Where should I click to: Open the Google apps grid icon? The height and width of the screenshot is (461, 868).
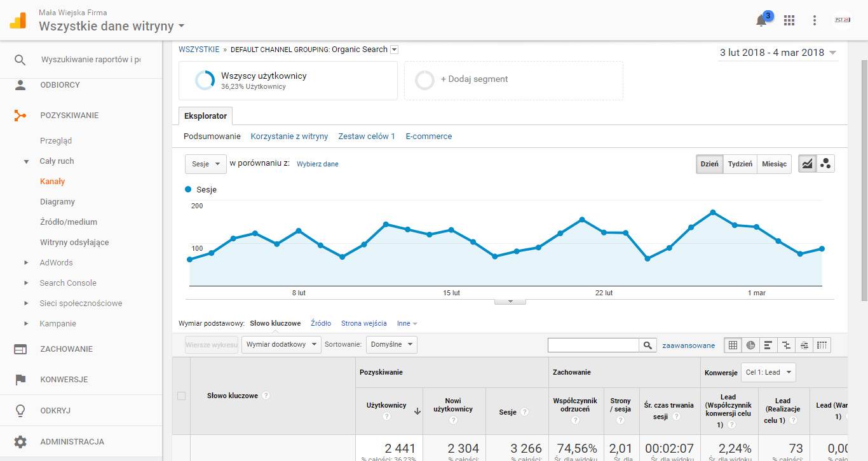coord(789,20)
